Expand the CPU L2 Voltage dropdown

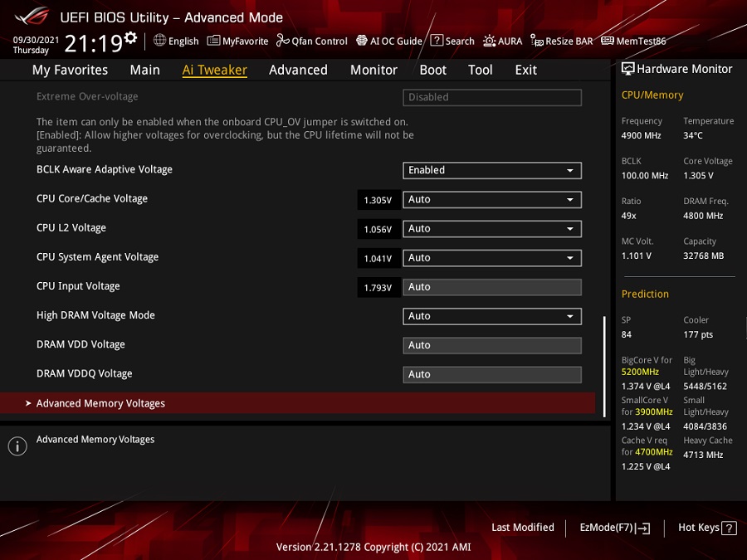click(492, 229)
